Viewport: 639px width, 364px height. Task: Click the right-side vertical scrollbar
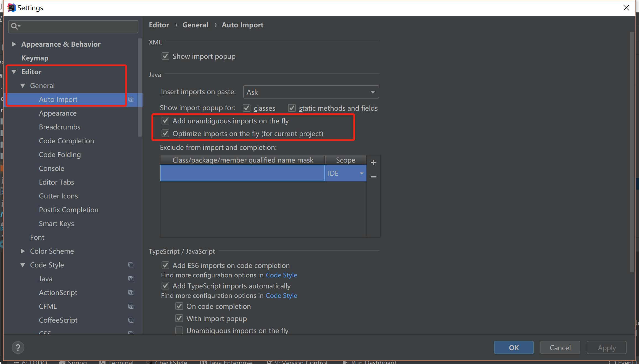tap(632, 152)
